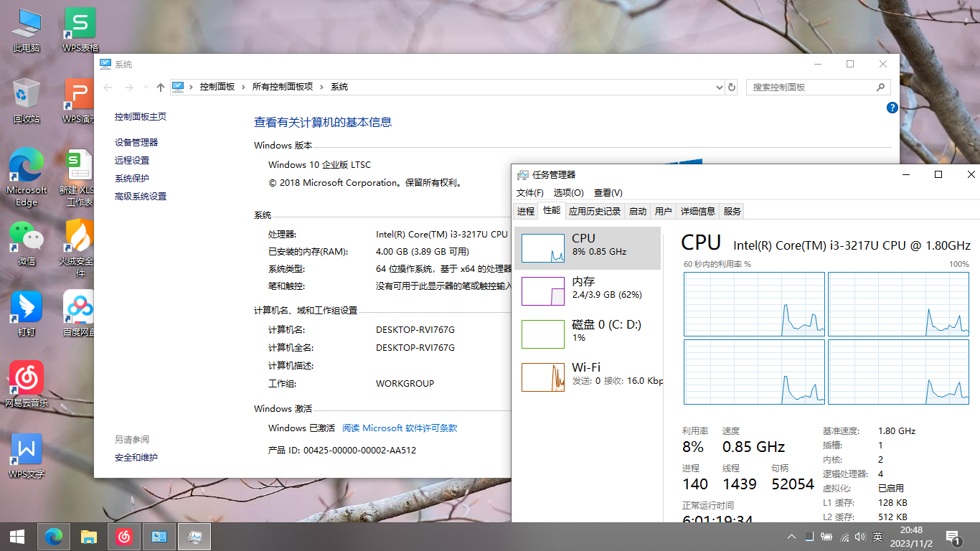Screen dimensions: 980x551
Task: Switch to the 应用历史记录 tab
Action: (x=595, y=211)
